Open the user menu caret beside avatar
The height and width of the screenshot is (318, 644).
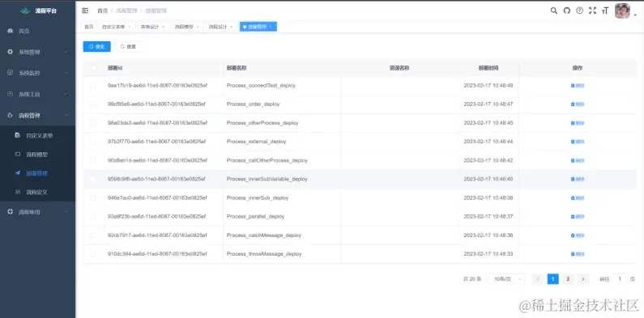click(635, 15)
